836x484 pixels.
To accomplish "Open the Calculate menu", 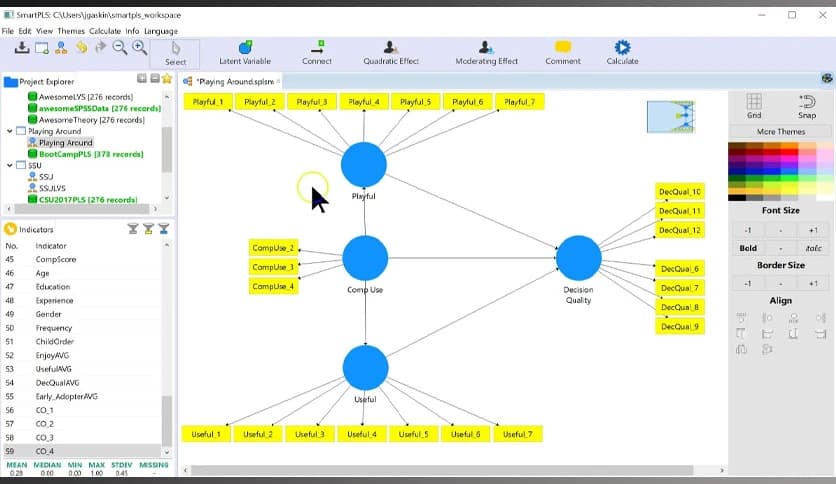I will pyautogui.click(x=105, y=31).
